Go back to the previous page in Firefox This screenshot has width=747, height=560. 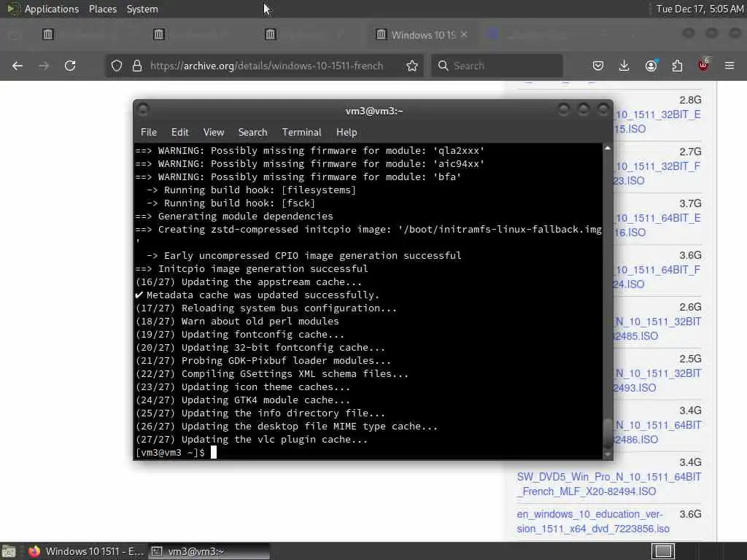pyautogui.click(x=18, y=66)
